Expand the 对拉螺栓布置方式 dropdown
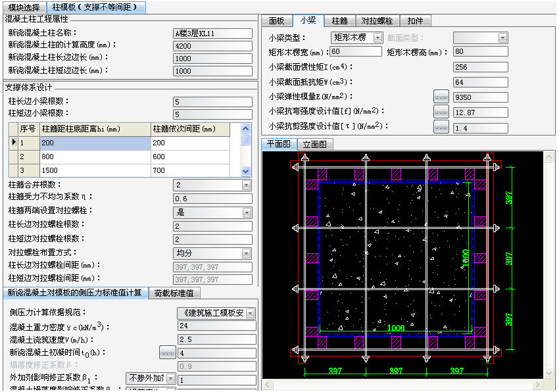The image size is (559, 392). (x=247, y=253)
